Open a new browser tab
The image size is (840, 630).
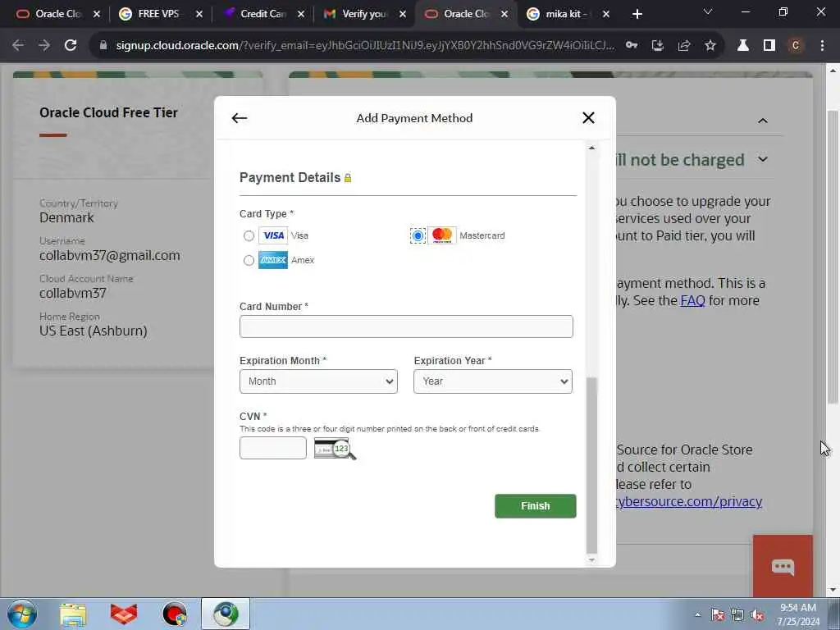click(x=637, y=15)
